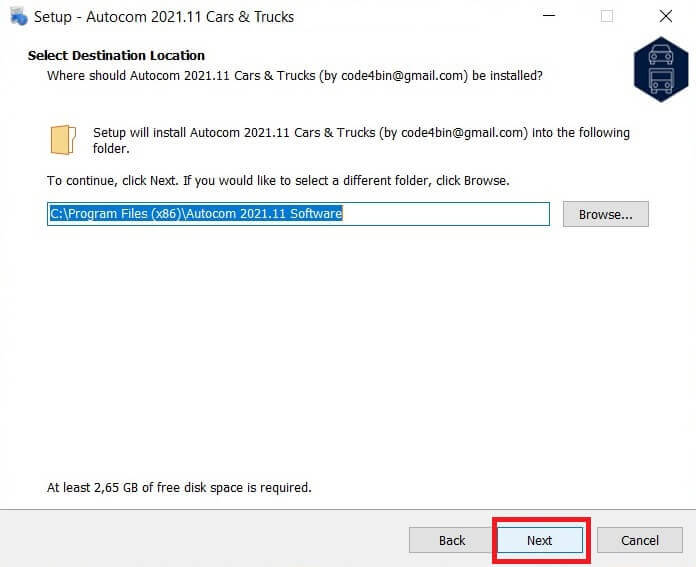696x567 pixels.
Task: Click the yellow folder icon
Action: [x=63, y=140]
